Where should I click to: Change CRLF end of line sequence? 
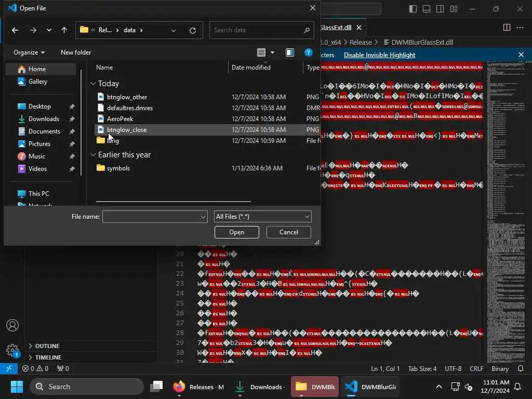coord(476,369)
